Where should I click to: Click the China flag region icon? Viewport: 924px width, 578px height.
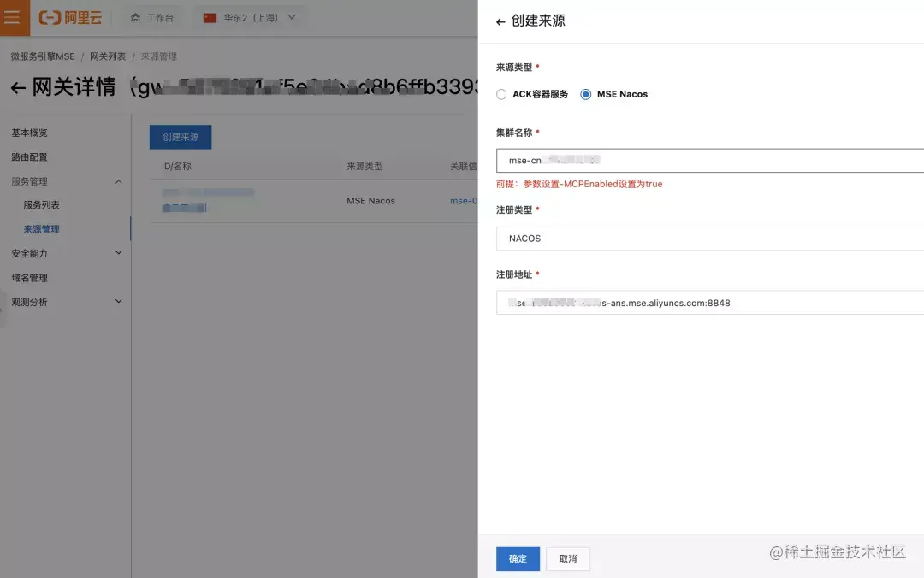pos(210,18)
